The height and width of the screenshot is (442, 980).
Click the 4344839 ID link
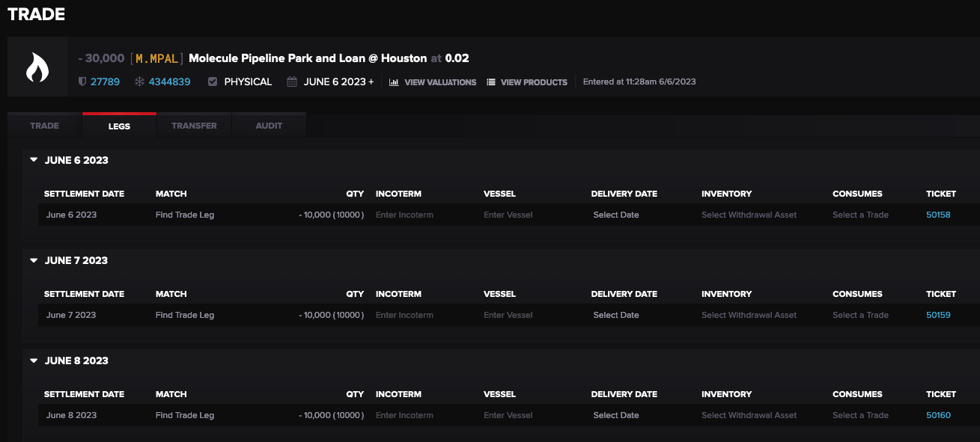tap(169, 82)
